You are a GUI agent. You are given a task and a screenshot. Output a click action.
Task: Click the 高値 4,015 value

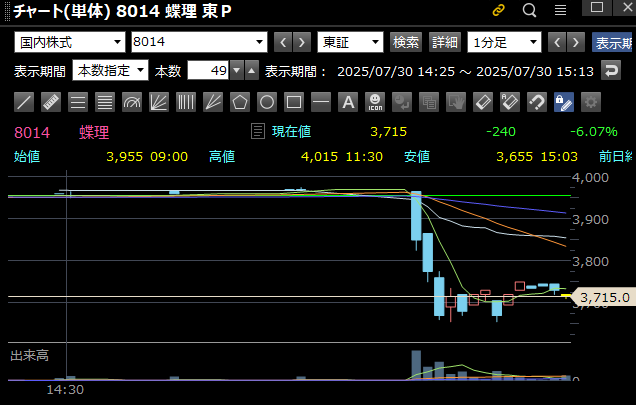pos(319,157)
